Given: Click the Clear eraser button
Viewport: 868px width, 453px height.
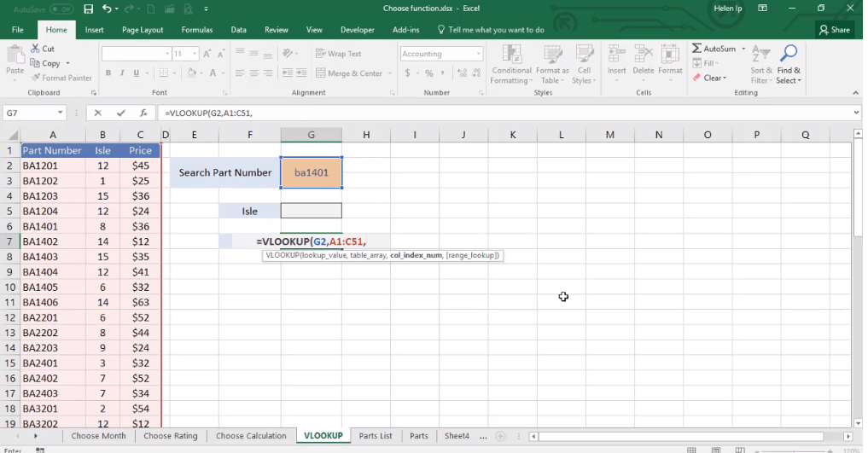Looking at the screenshot, I should 709,78.
